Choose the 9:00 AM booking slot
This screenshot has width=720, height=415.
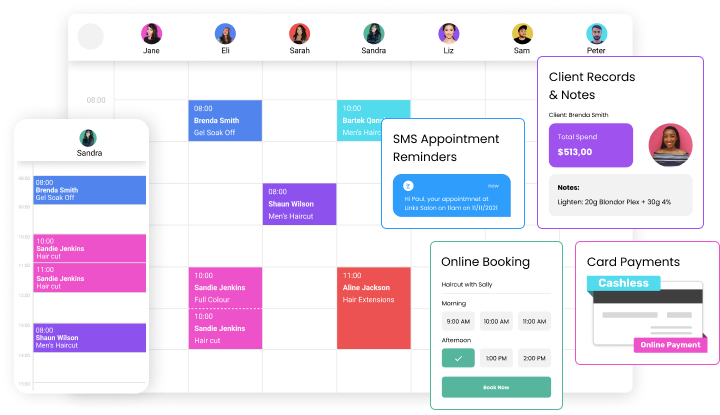pos(458,321)
